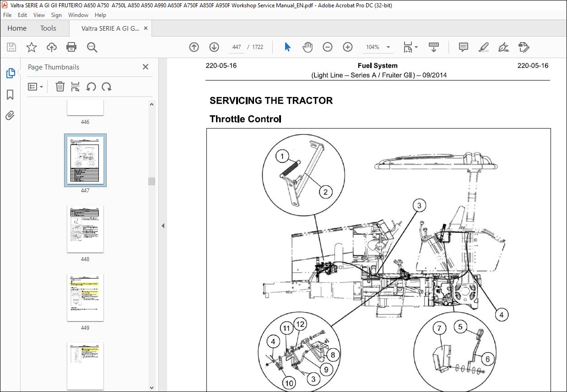Rotate page clockwise icon
The height and width of the screenshot is (392, 567).
(x=107, y=86)
